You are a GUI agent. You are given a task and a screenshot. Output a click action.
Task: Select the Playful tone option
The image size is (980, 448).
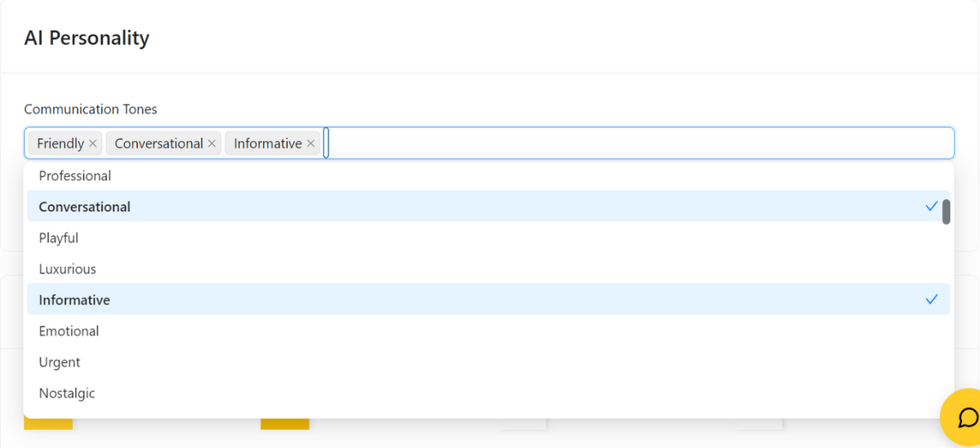(488, 237)
